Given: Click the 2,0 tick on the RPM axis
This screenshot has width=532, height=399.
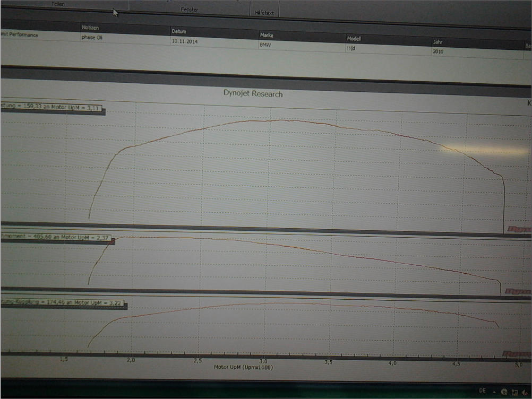Looking at the screenshot, I should pyautogui.click(x=131, y=360).
